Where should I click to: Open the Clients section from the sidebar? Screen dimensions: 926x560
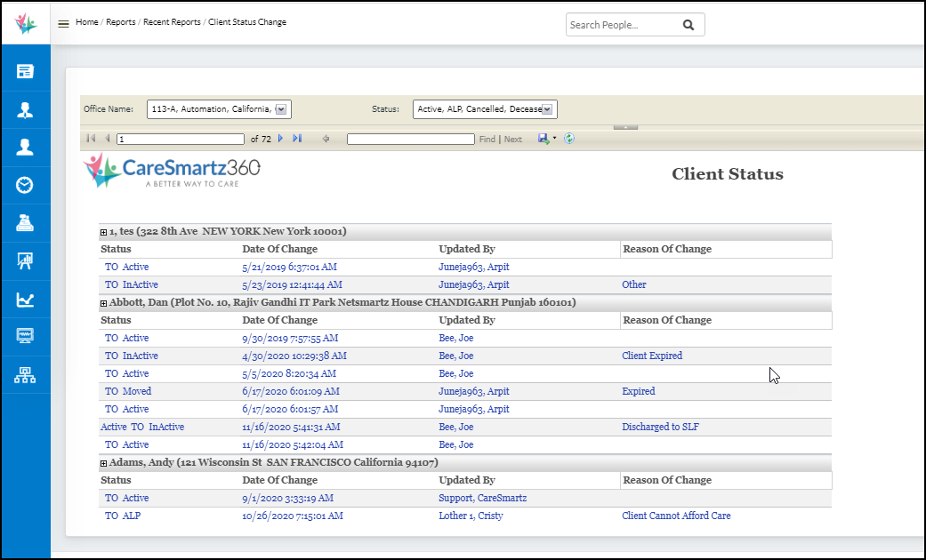(25, 147)
